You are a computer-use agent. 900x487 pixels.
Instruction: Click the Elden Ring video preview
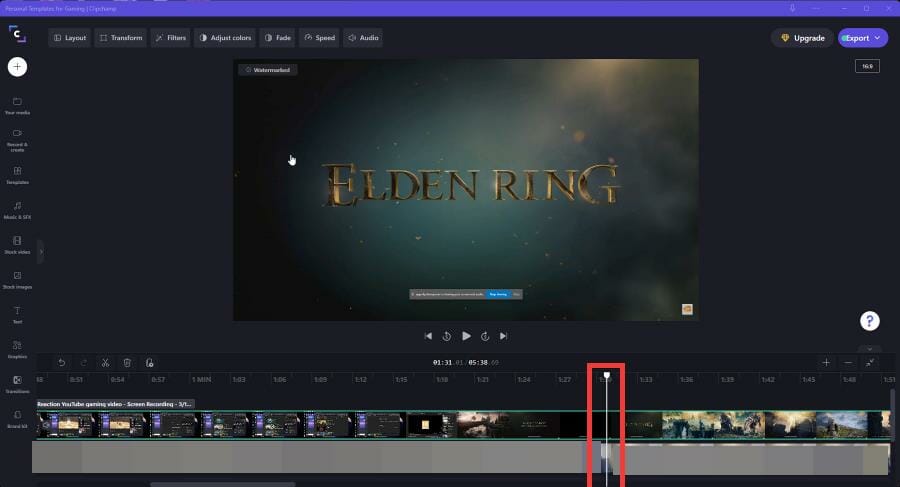[x=465, y=190]
